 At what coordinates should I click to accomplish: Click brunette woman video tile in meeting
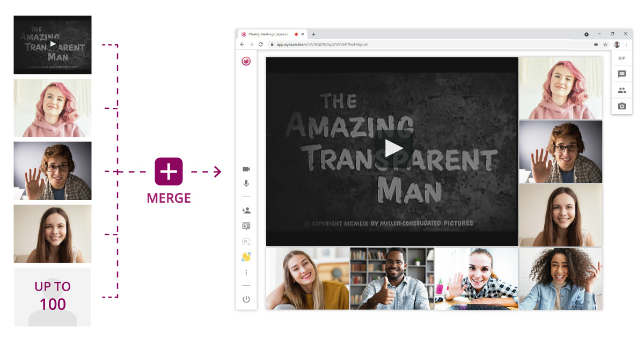pos(560,215)
